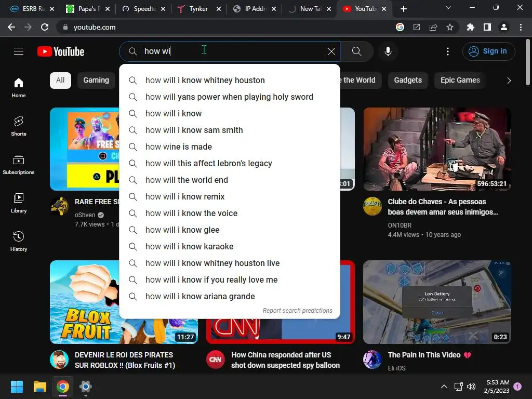Open Library in sidebar

click(19, 203)
